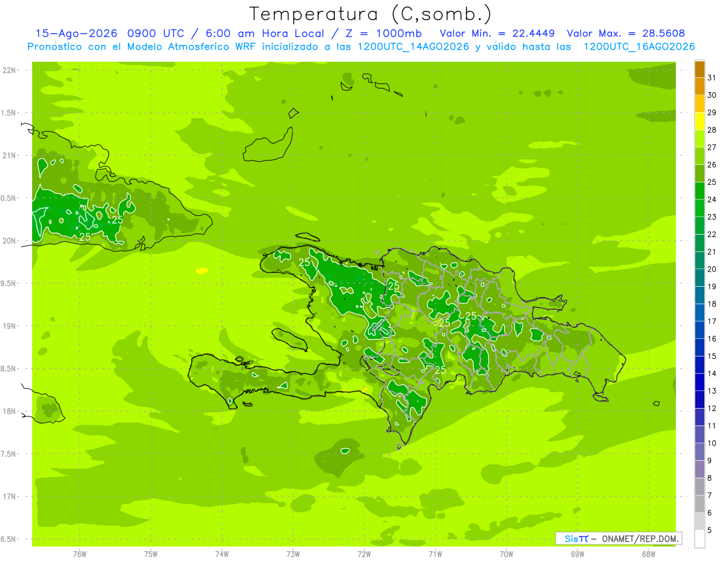Click the "Valor Max. = 28.5608" readout
This screenshot has width=728, height=562.
coord(626,33)
